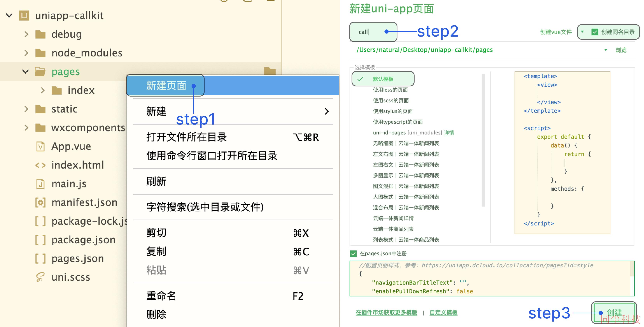This screenshot has width=644, height=327.
Task: Click the template code preview pane
Action: coord(562,153)
